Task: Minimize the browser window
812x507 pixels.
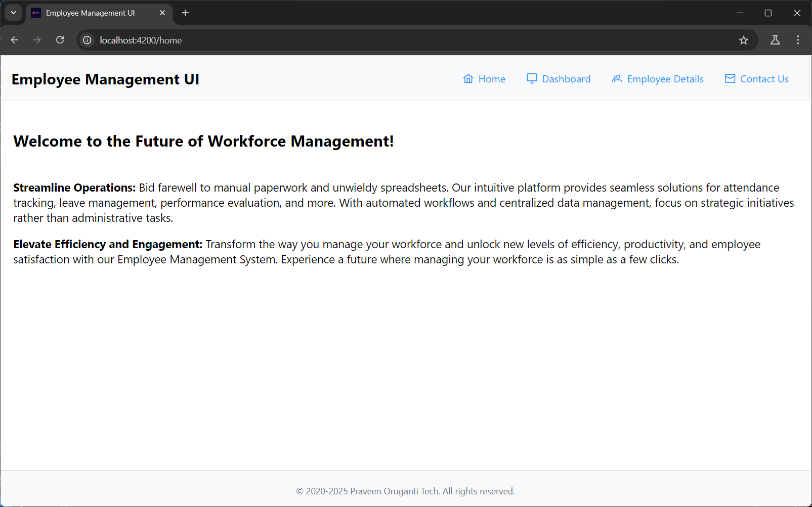Action: (x=740, y=13)
